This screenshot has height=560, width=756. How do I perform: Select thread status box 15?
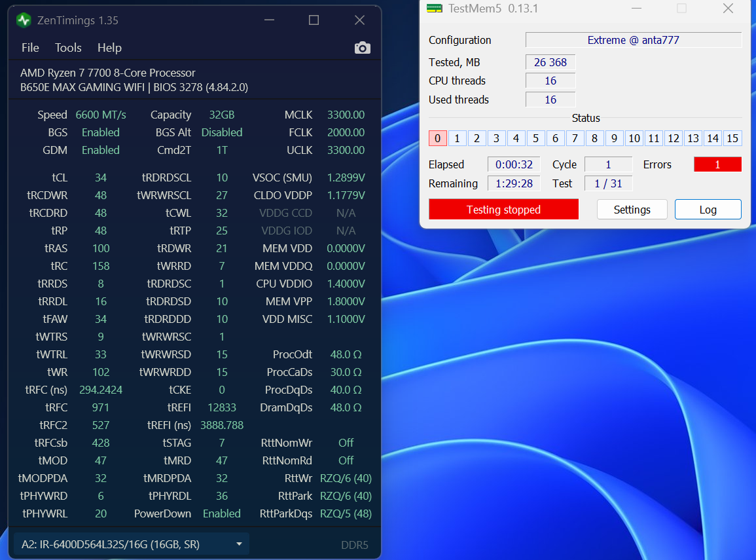[732, 138]
